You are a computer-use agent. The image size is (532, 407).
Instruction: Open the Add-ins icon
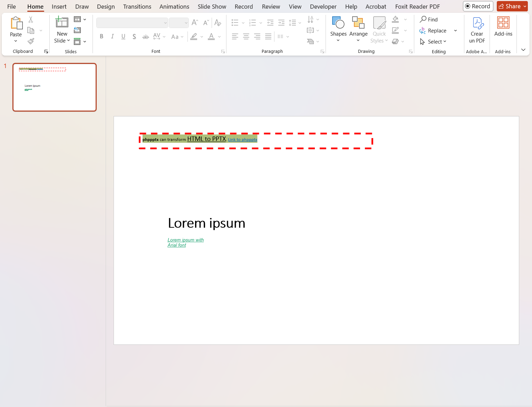pyautogui.click(x=503, y=23)
